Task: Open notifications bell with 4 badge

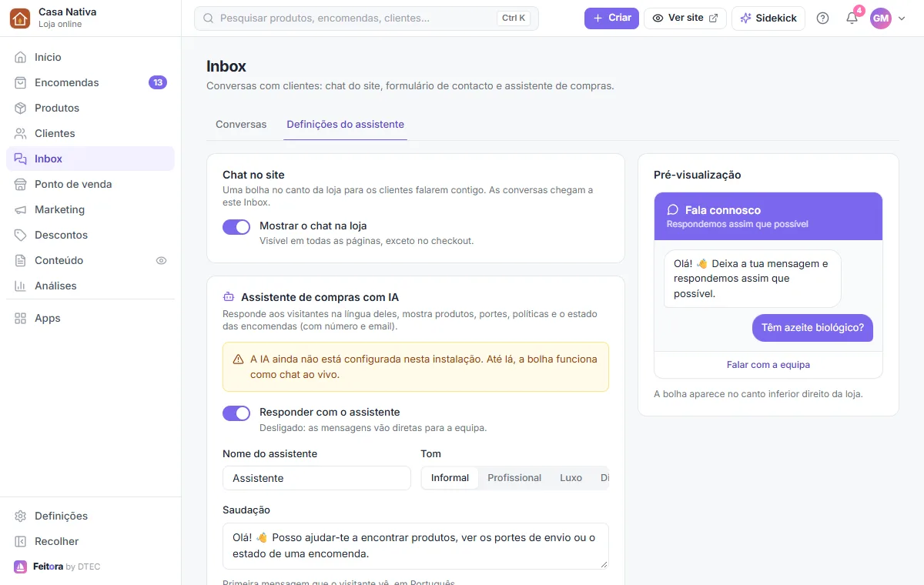Action: tap(852, 18)
